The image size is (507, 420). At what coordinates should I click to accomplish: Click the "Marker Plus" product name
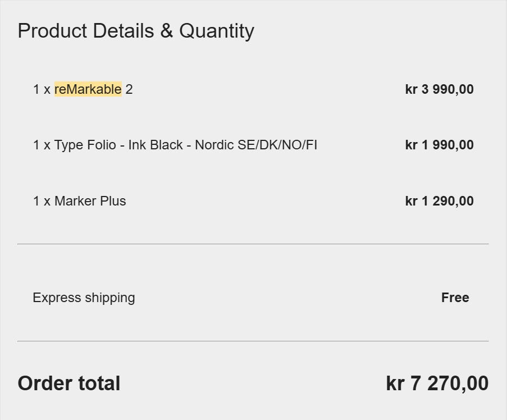[x=90, y=201]
